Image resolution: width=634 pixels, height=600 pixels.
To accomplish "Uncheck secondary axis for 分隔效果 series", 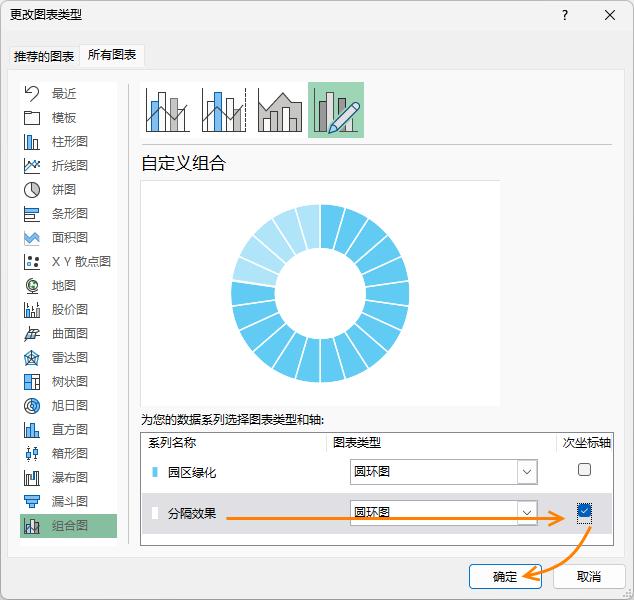I will pos(585,512).
